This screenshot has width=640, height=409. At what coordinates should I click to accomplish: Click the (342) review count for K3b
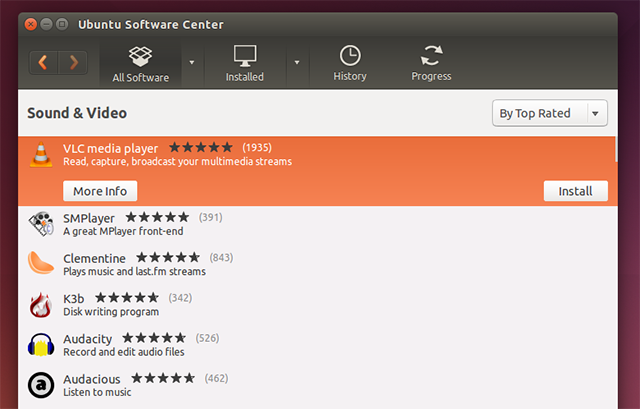click(x=180, y=298)
